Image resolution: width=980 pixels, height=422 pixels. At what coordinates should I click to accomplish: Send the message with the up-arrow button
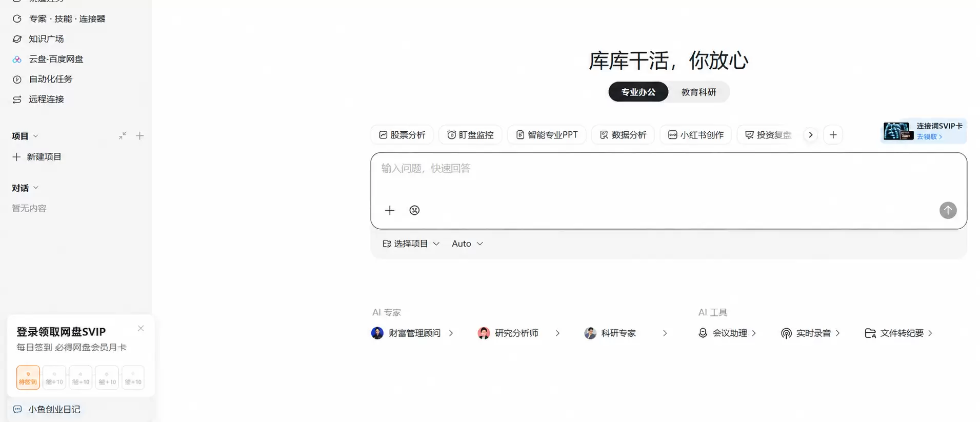pos(948,210)
